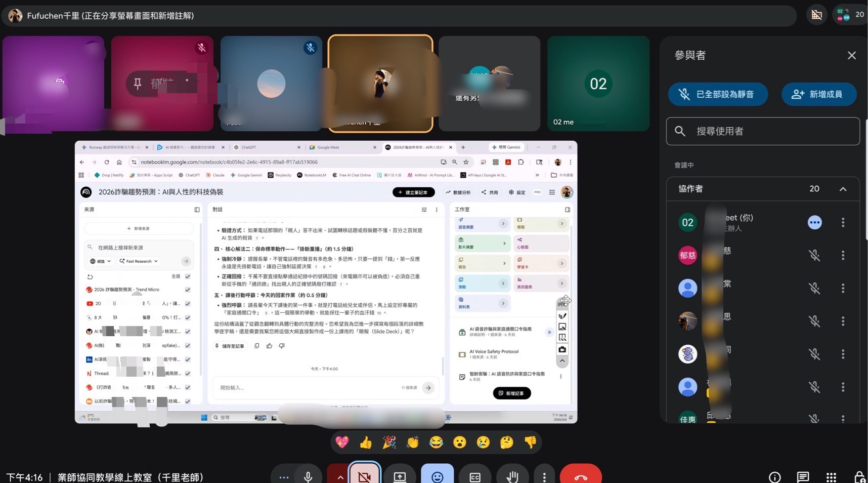
Task: Click the present screen button
Action: point(400,476)
